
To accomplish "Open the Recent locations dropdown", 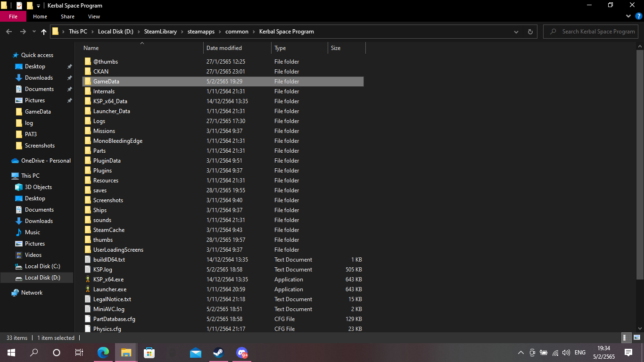I will (34, 32).
